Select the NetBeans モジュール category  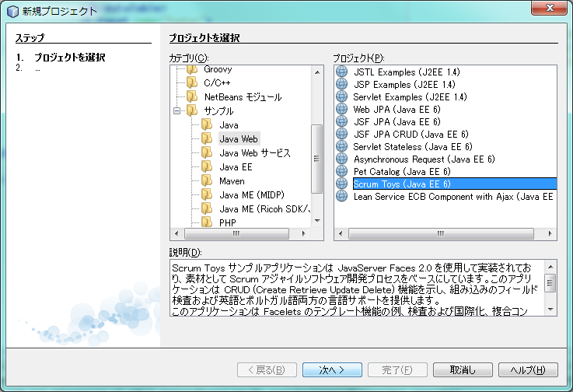(x=243, y=97)
